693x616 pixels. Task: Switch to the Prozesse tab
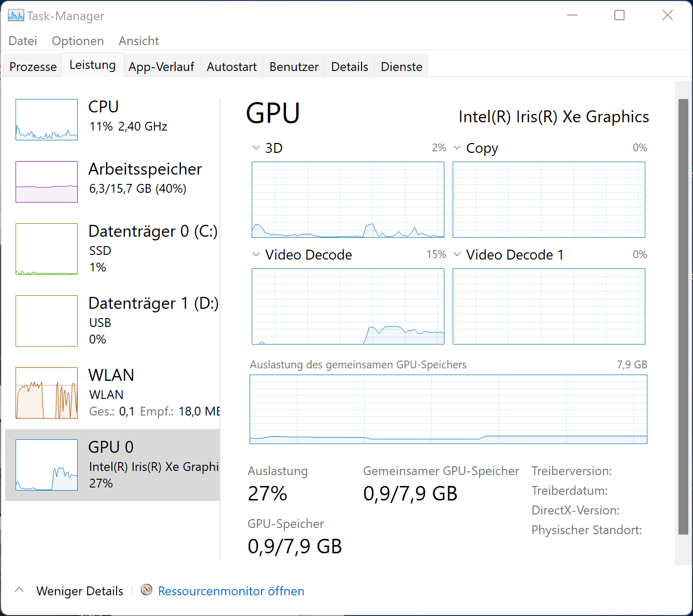pyautogui.click(x=33, y=67)
